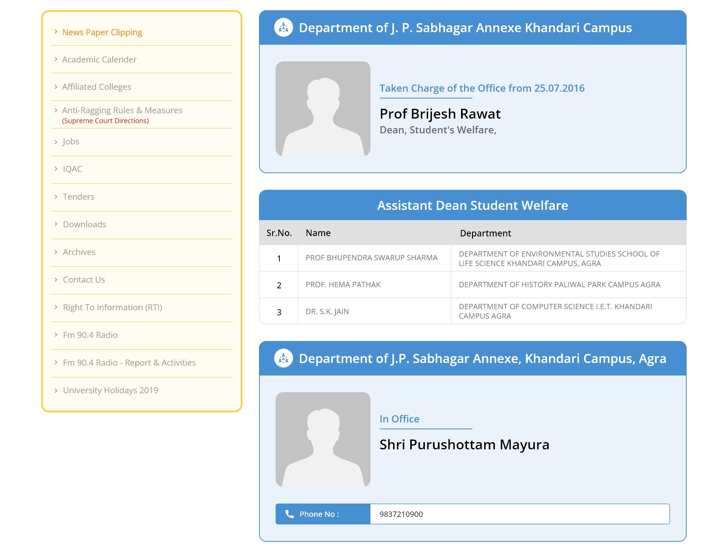Click serial number 2 in the table
Image resolution: width=728 pixels, height=560 pixels.
pyautogui.click(x=279, y=285)
